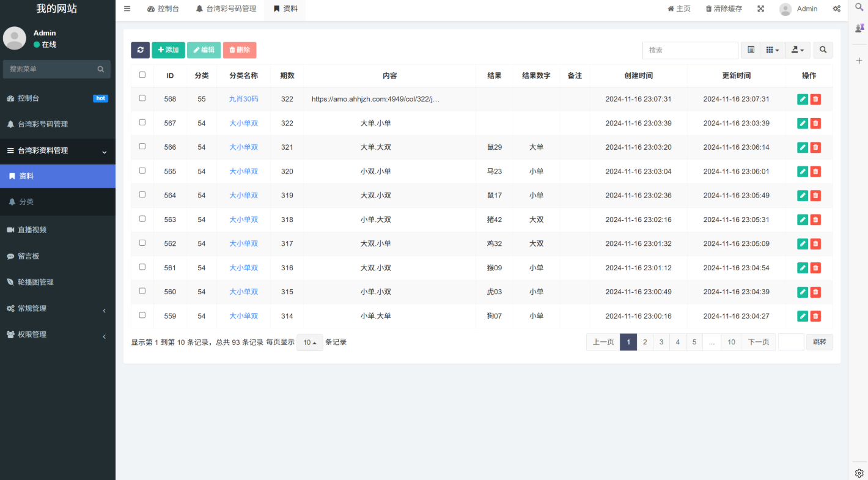This screenshot has height=480, width=868.
Task: Focus the table 搜索 input field
Action: pyautogui.click(x=690, y=50)
